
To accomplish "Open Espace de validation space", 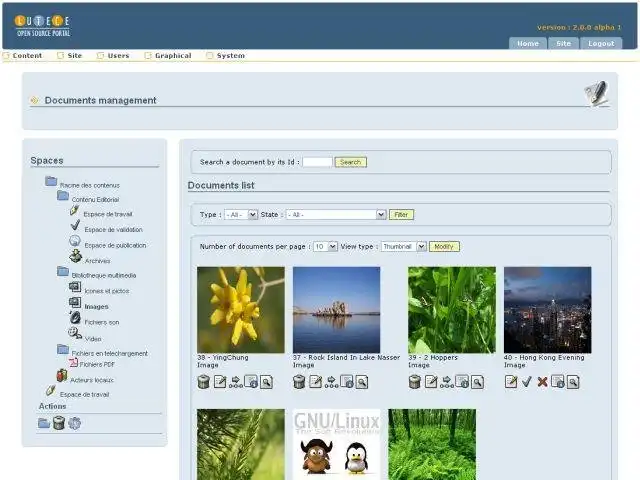I will click(x=113, y=230).
